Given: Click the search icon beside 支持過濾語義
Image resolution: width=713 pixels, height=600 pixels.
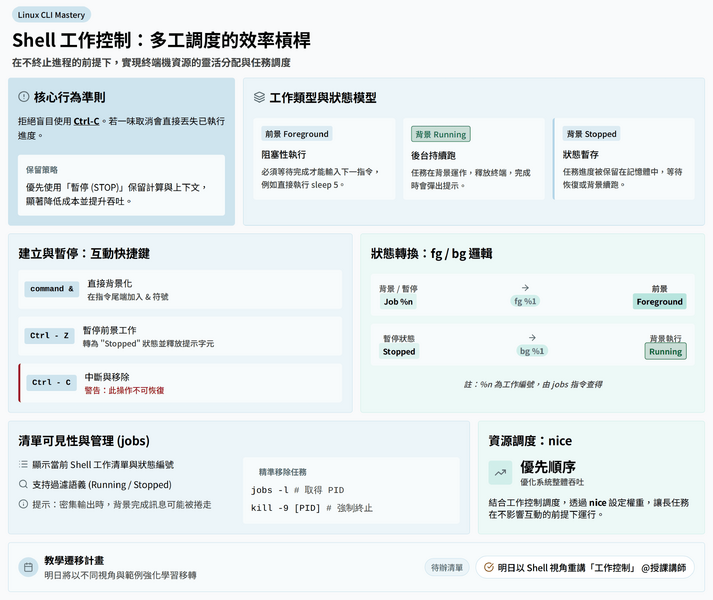Looking at the screenshot, I should click(x=23, y=484).
